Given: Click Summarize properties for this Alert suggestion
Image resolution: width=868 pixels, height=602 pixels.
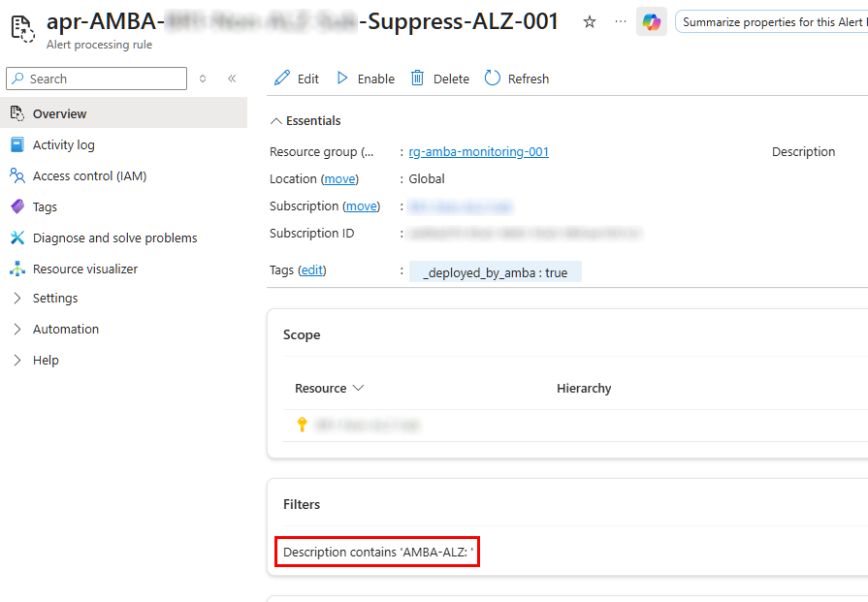Looking at the screenshot, I should click(772, 22).
